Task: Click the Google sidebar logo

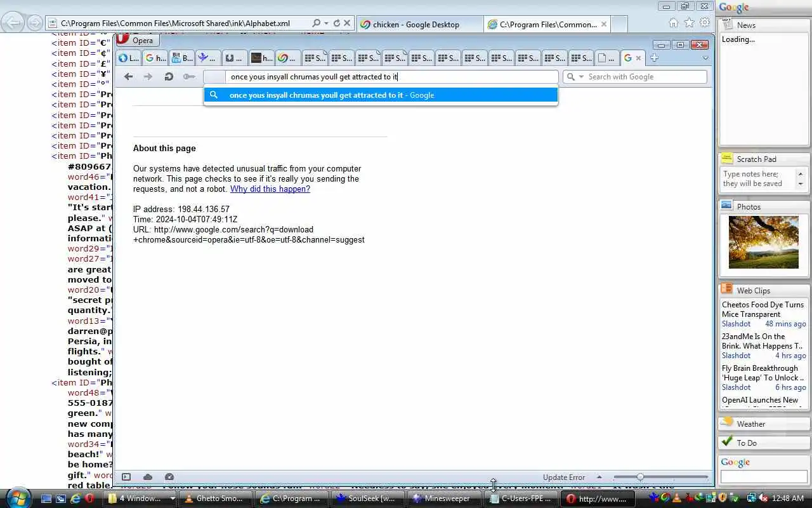Action: point(734,8)
